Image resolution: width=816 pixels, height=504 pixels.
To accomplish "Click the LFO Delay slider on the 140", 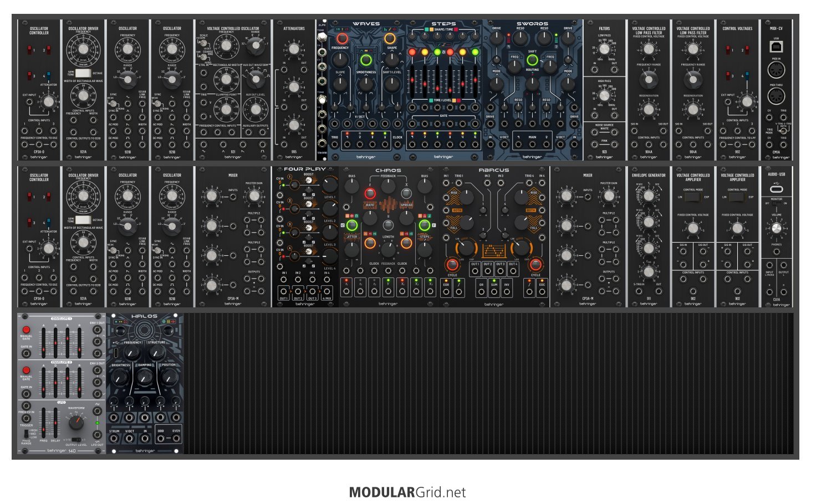I will pos(56,424).
